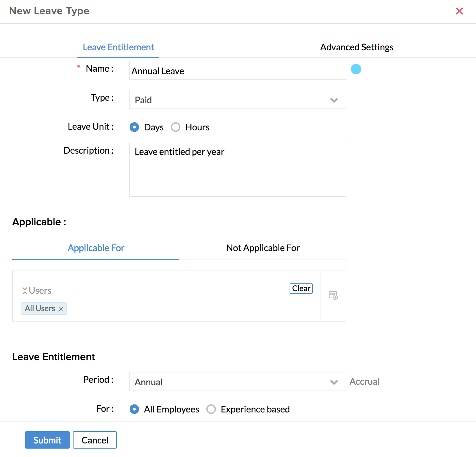Click the All Users tag text
The width and height of the screenshot is (476, 457).
[x=40, y=309]
